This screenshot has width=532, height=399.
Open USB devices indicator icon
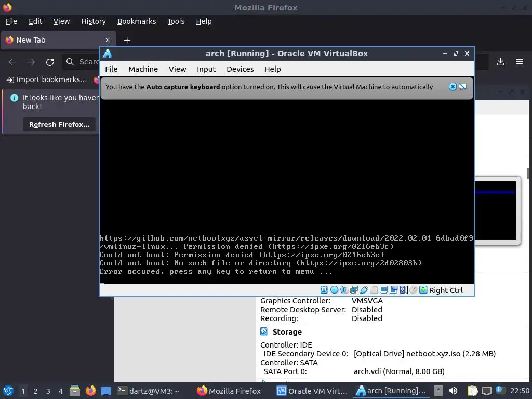click(x=364, y=290)
